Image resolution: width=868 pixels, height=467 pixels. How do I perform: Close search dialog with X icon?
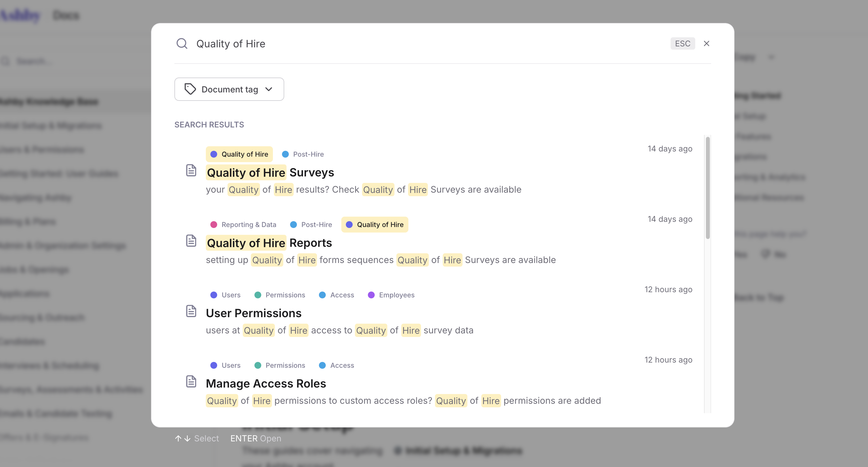coord(706,43)
